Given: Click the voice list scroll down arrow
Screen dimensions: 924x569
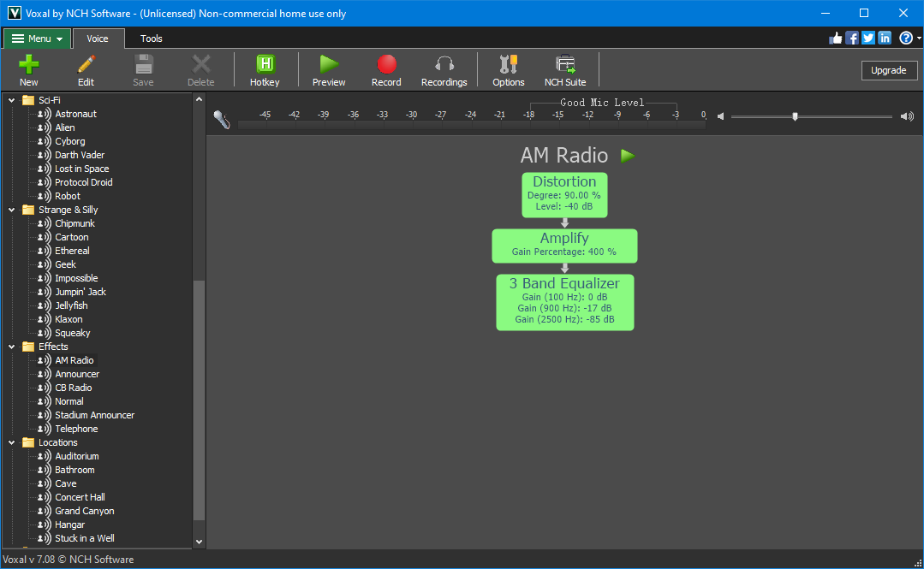Looking at the screenshot, I should (x=200, y=542).
